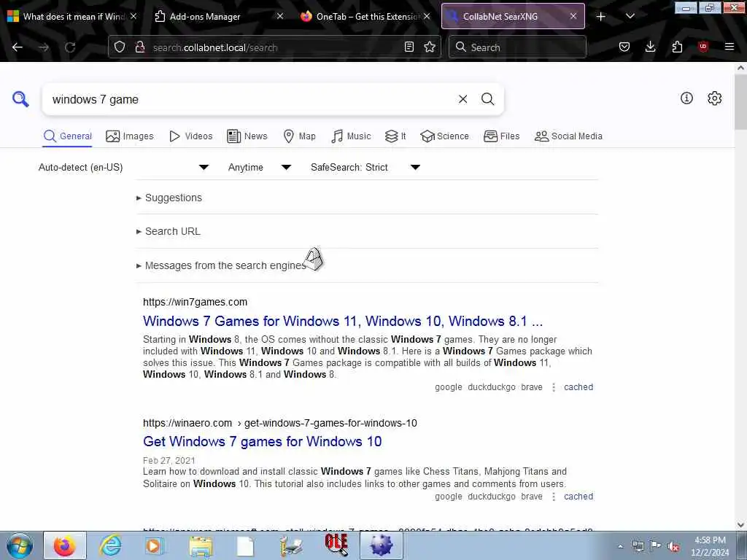Open Firefox downloads panel
The width and height of the screenshot is (747, 560).
click(650, 47)
